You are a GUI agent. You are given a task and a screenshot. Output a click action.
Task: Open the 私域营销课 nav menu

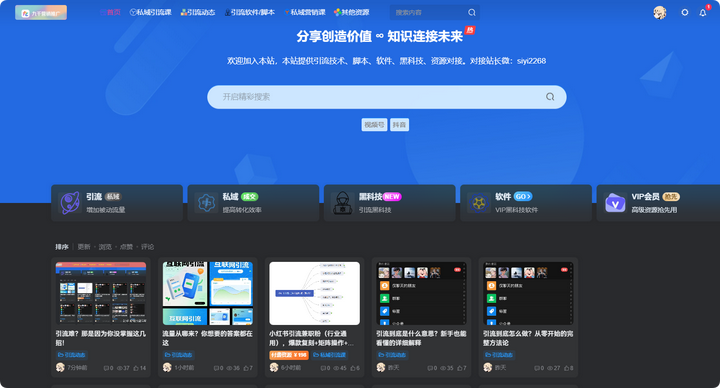pyautogui.click(x=304, y=12)
